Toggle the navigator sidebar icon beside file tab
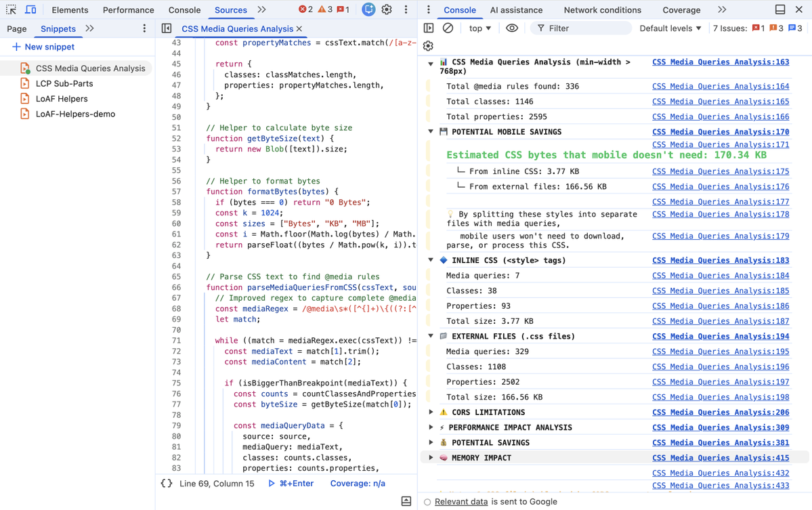The image size is (812, 510). [x=166, y=28]
